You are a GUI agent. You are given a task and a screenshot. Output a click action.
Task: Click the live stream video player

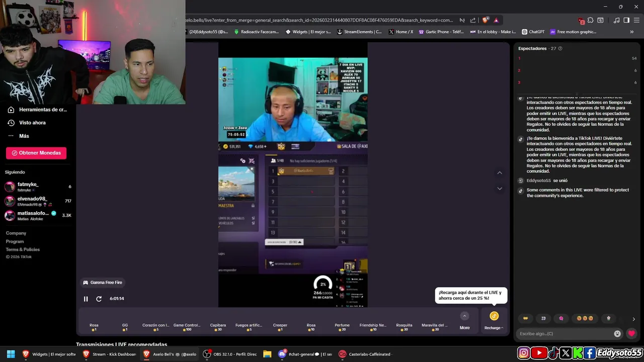tap(293, 174)
